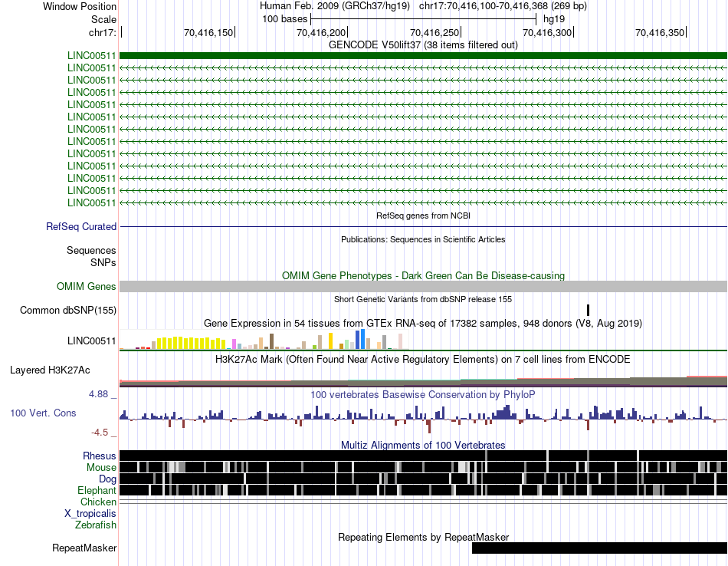The image size is (728, 566).
Task: Click the 70,416,300 ruler position
Action: pos(547,32)
